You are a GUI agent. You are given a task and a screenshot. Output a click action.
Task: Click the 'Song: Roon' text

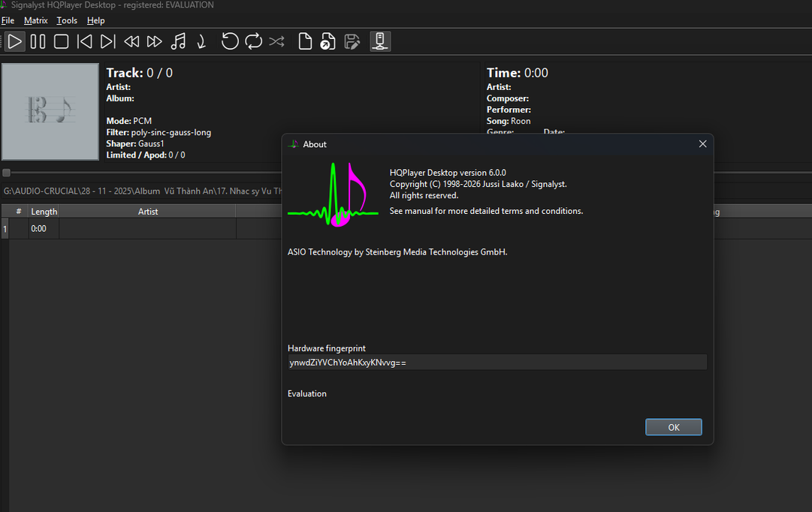(x=509, y=121)
